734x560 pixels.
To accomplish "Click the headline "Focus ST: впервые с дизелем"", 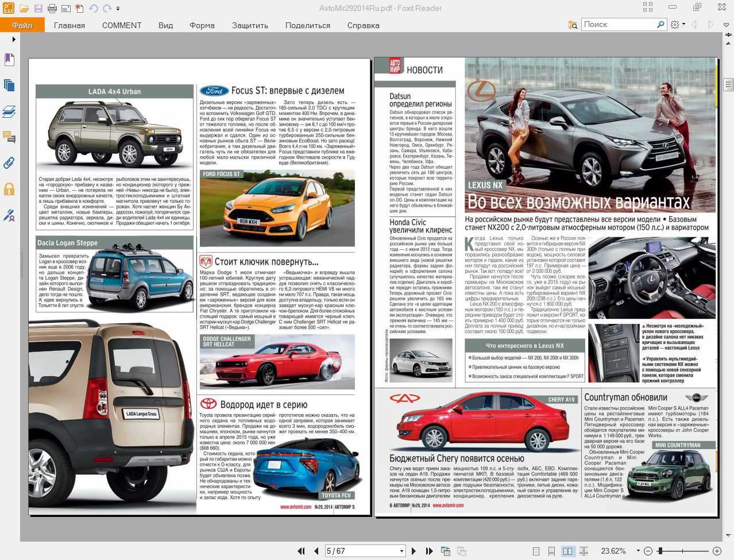I will click(x=288, y=91).
